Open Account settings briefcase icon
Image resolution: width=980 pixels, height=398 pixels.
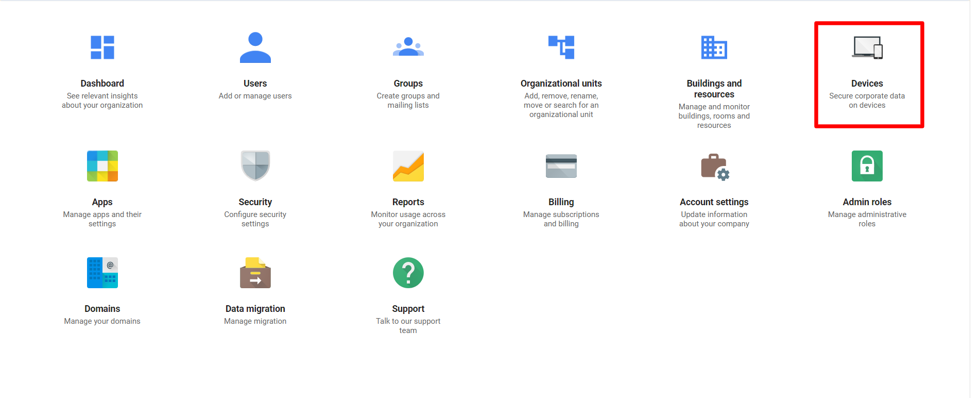(x=715, y=167)
